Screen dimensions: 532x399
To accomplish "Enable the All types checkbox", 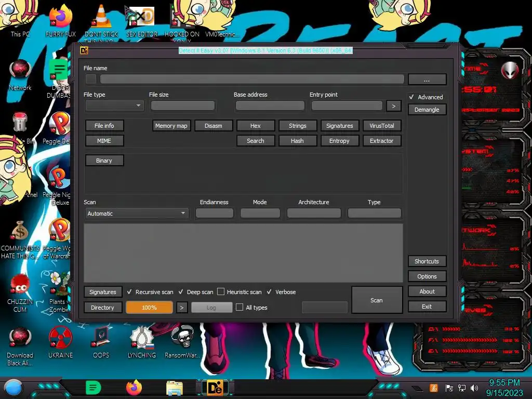I will click(239, 307).
